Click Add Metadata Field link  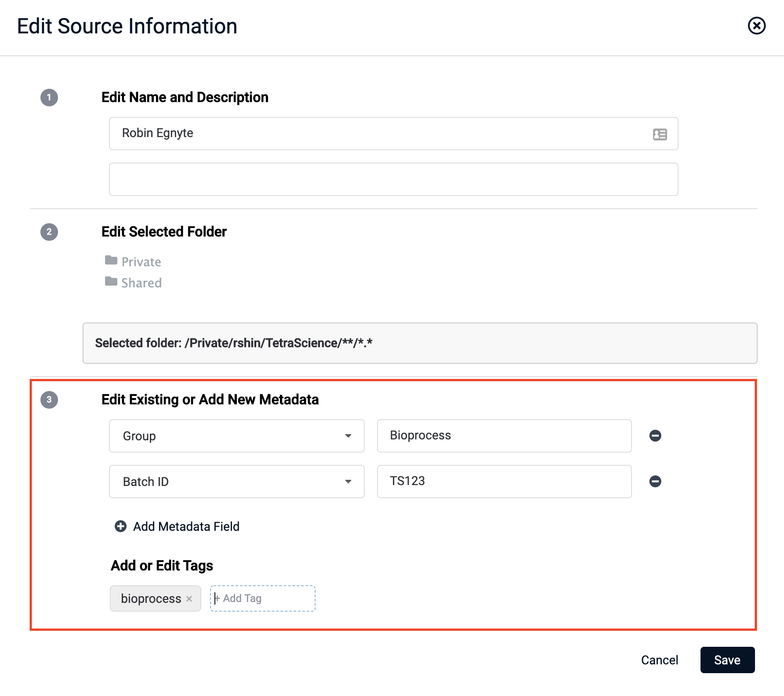click(186, 526)
